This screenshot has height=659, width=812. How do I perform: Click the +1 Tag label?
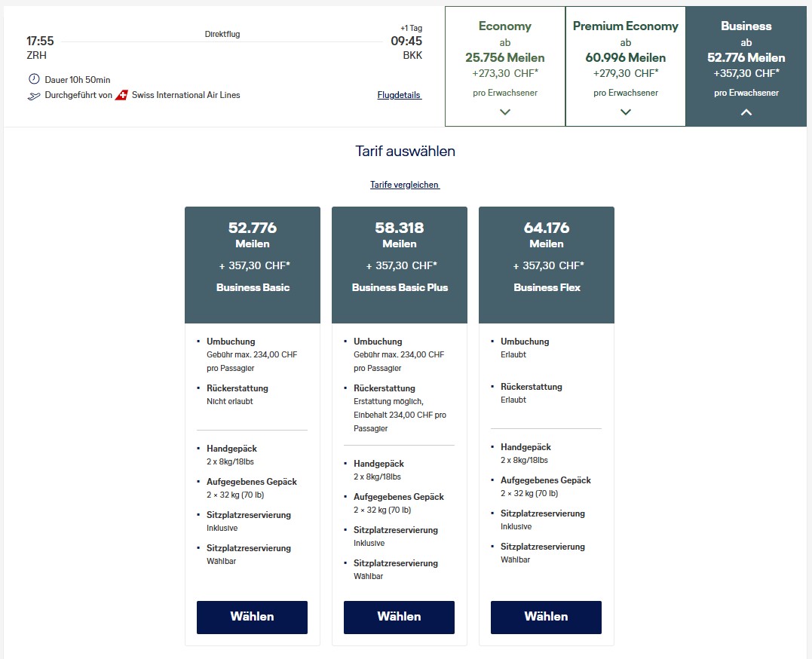click(412, 28)
